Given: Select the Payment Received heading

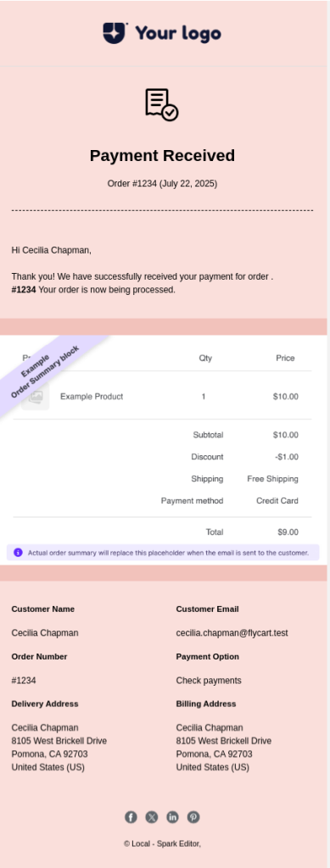Looking at the screenshot, I should (x=162, y=156).
